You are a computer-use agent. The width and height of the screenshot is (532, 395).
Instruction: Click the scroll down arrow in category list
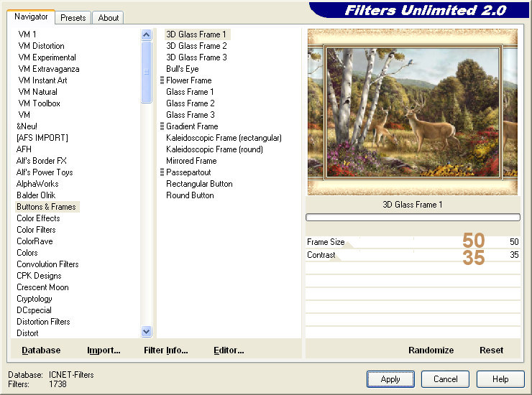[x=146, y=332]
